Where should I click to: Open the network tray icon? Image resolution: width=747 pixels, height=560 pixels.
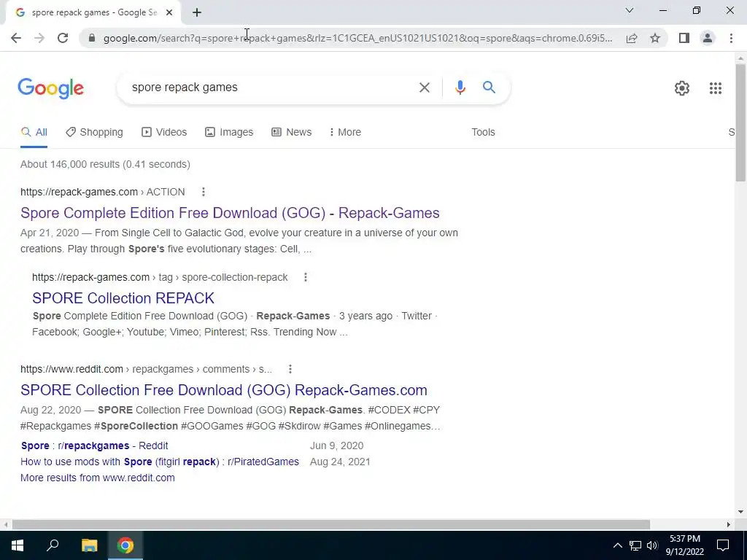click(x=635, y=545)
